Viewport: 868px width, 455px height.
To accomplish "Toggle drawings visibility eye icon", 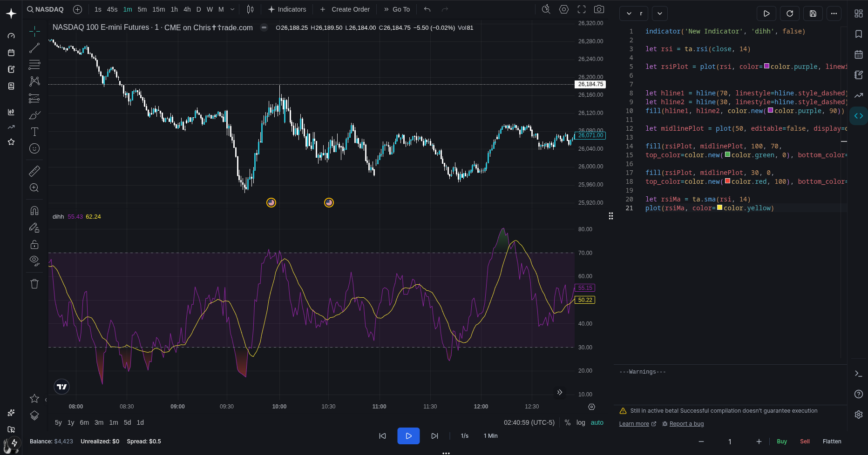I will click(x=34, y=261).
